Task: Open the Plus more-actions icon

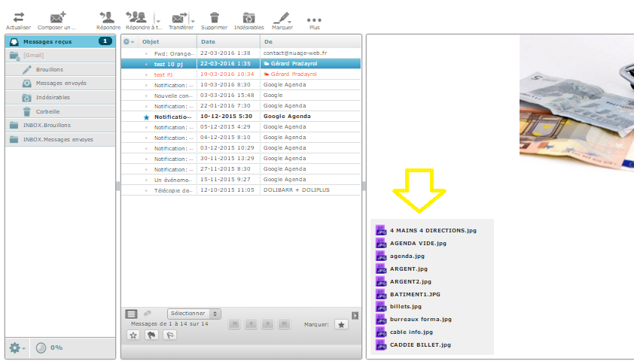Action: click(x=314, y=20)
